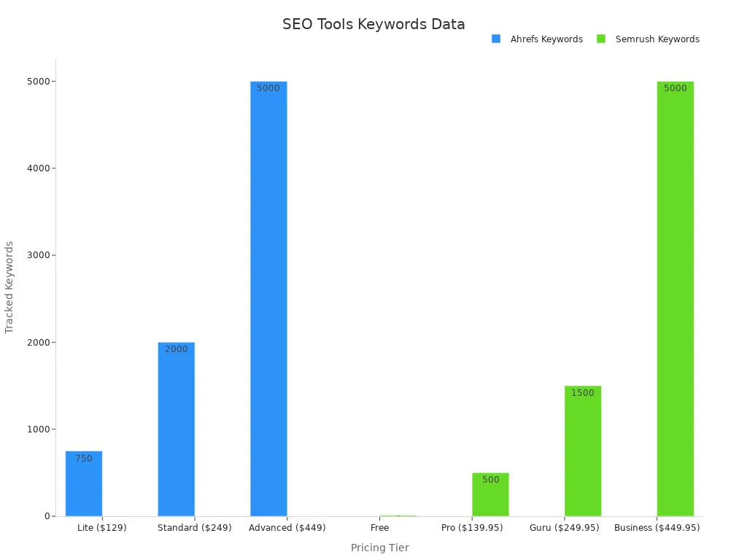Screen dimensions: 747x560
Task: Click the Guru ($249.95) axis label
Action: coord(565,528)
